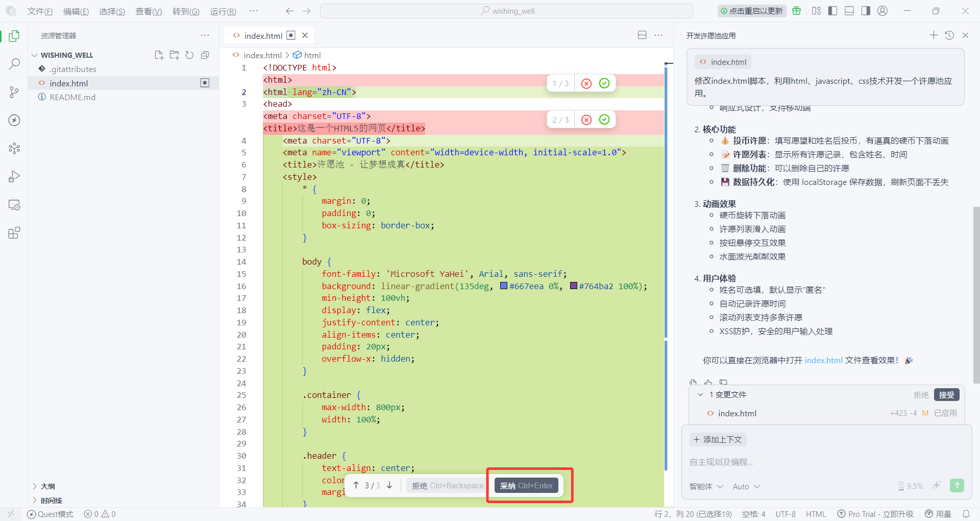Open the Search view in activity bar

pos(14,64)
